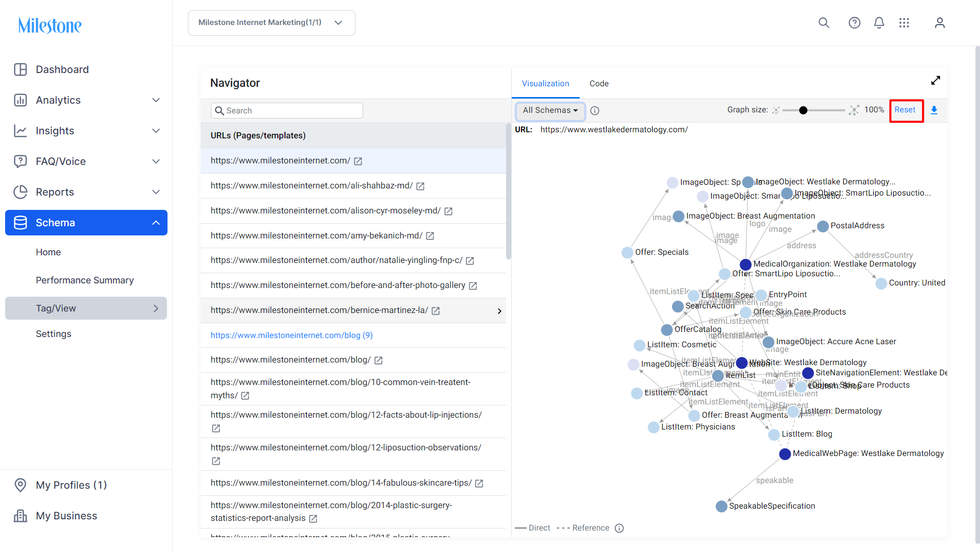
Task: Open Schema Home page
Action: (48, 252)
